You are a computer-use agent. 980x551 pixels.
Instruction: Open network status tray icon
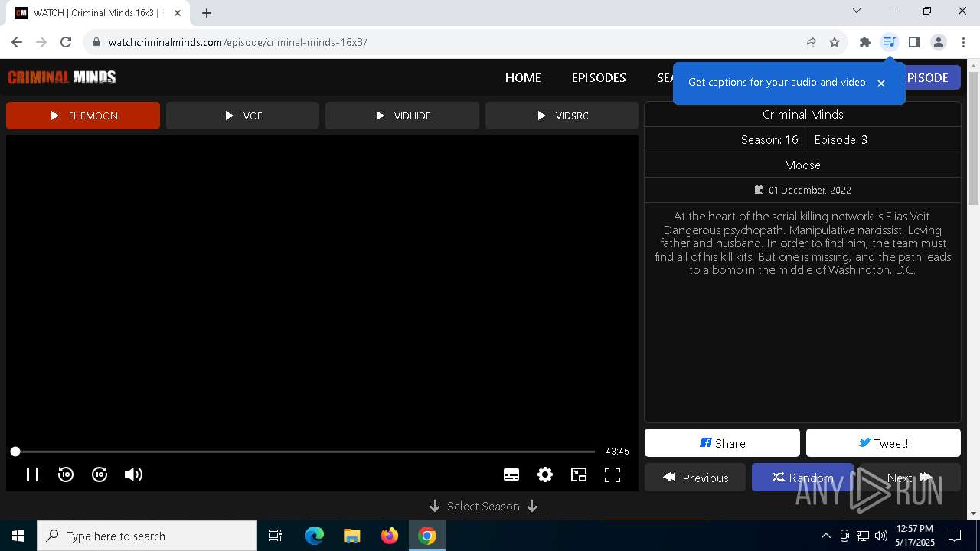(x=863, y=536)
